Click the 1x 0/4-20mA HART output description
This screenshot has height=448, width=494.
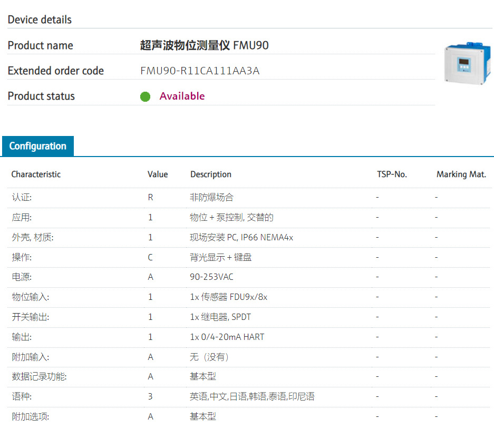227,337
